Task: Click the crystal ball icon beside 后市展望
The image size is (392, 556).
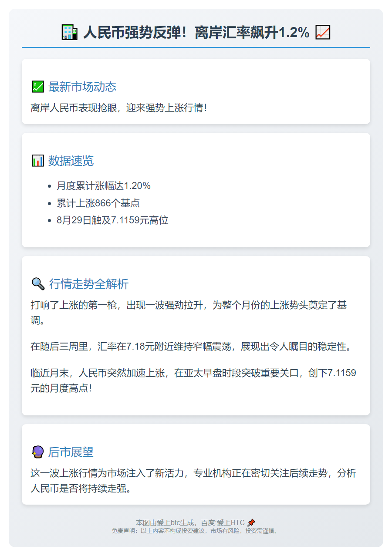Action: [x=37, y=452]
